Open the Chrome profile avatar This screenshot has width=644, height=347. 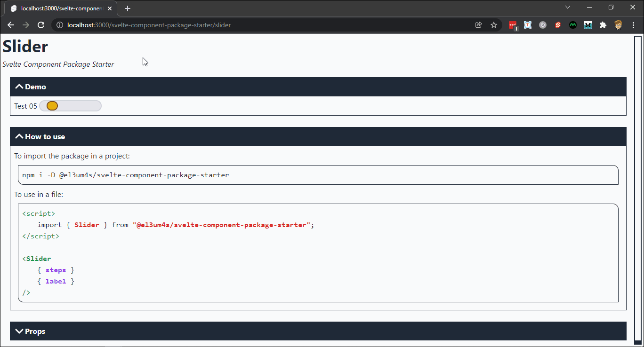tap(618, 25)
